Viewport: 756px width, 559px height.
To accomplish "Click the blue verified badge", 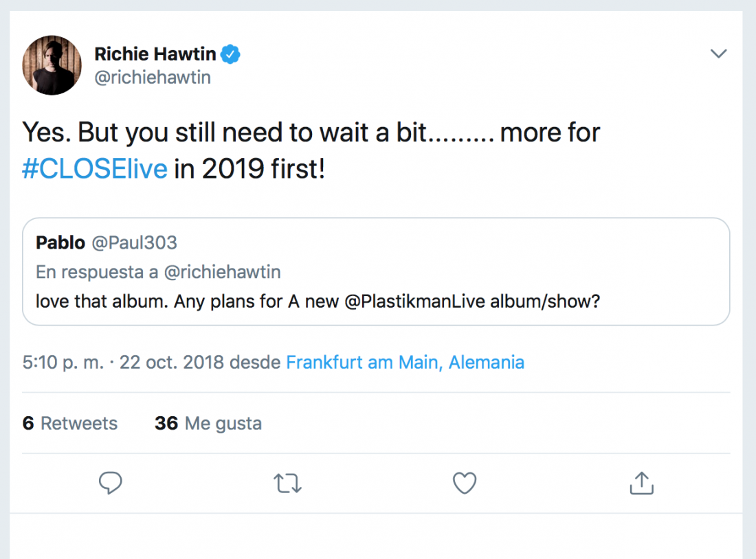I will (231, 54).
